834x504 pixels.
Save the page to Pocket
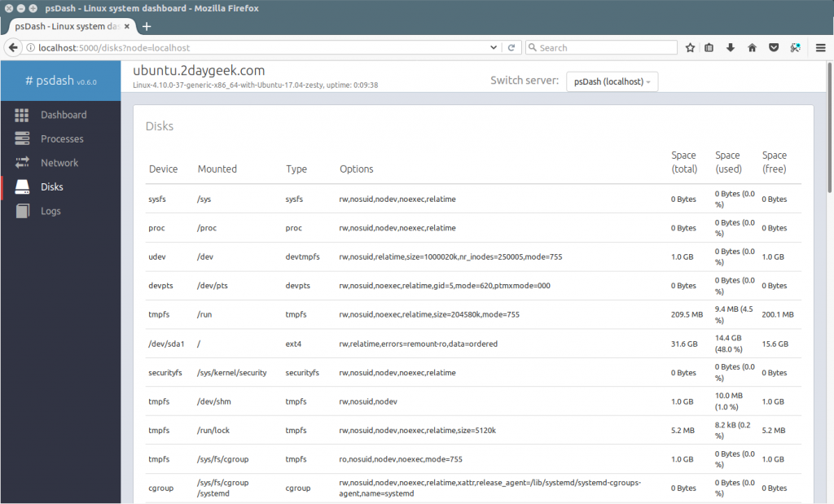pyautogui.click(x=772, y=47)
